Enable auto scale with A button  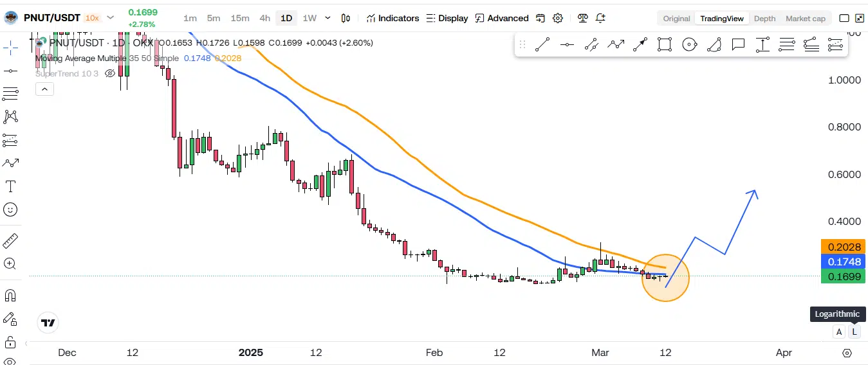click(x=838, y=332)
